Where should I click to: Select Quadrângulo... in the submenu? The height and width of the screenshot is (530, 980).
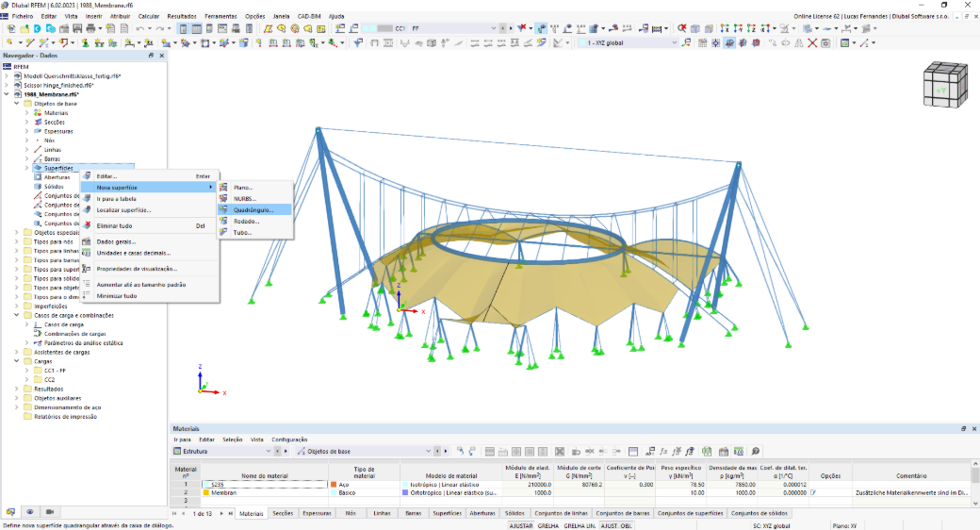(x=253, y=209)
